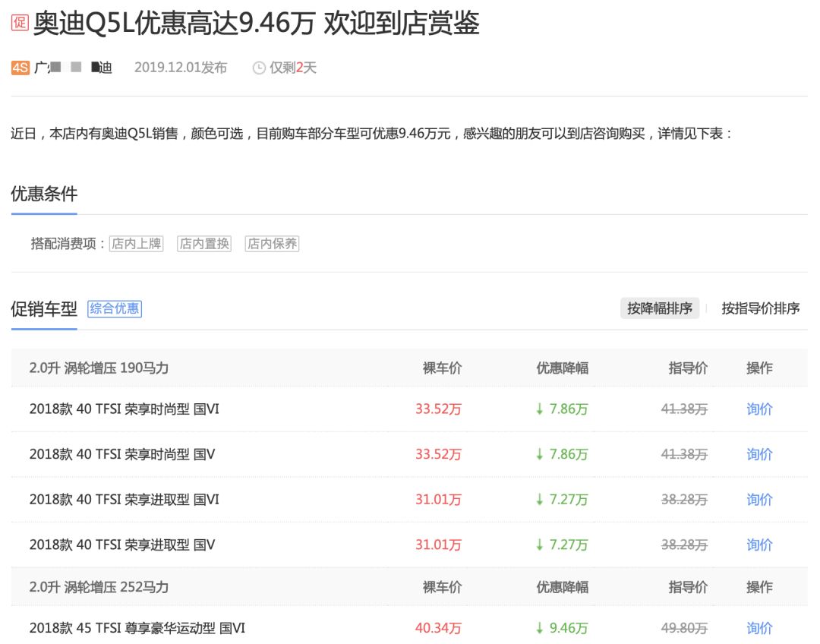Click the 33.52万 price in the 荣享时尚型 国VI row
The height and width of the screenshot is (644, 820).
[x=438, y=409]
